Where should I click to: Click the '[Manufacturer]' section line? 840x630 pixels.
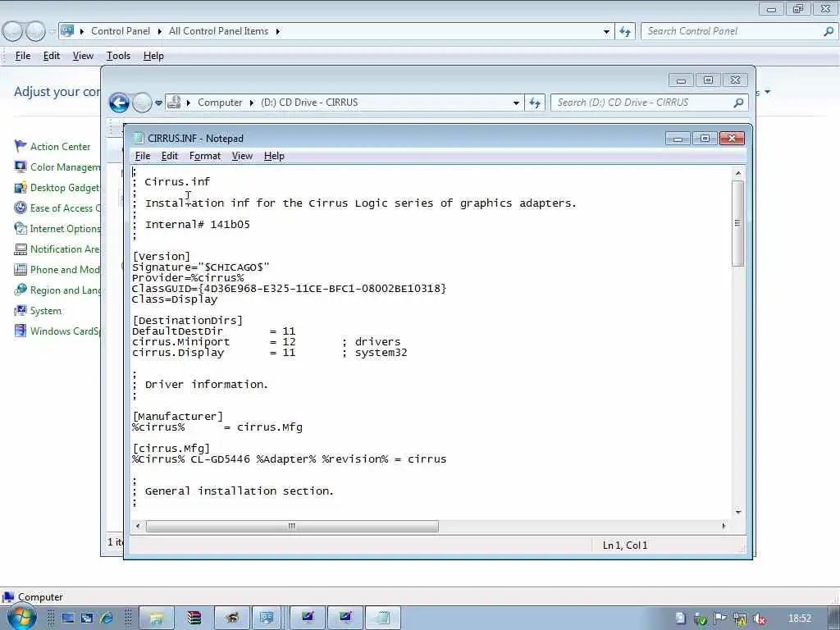click(x=178, y=416)
